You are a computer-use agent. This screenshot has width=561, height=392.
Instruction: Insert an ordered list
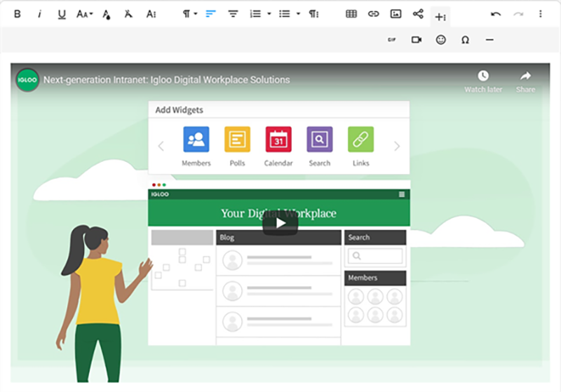pos(255,14)
